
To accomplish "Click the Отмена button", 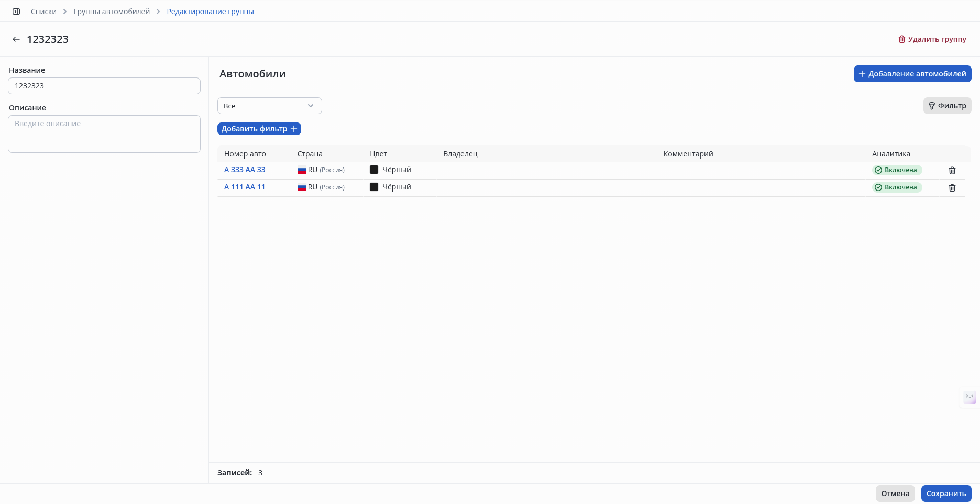I will [895, 494].
